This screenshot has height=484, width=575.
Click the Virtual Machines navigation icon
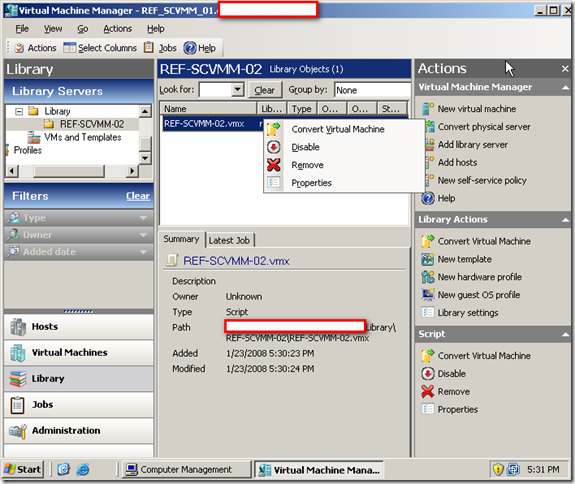pyautogui.click(x=18, y=353)
